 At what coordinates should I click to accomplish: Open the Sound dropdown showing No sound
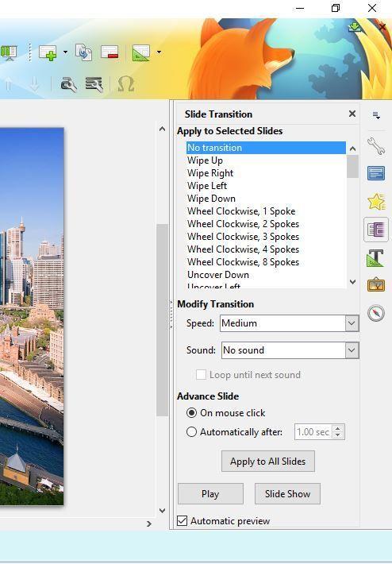(x=290, y=350)
